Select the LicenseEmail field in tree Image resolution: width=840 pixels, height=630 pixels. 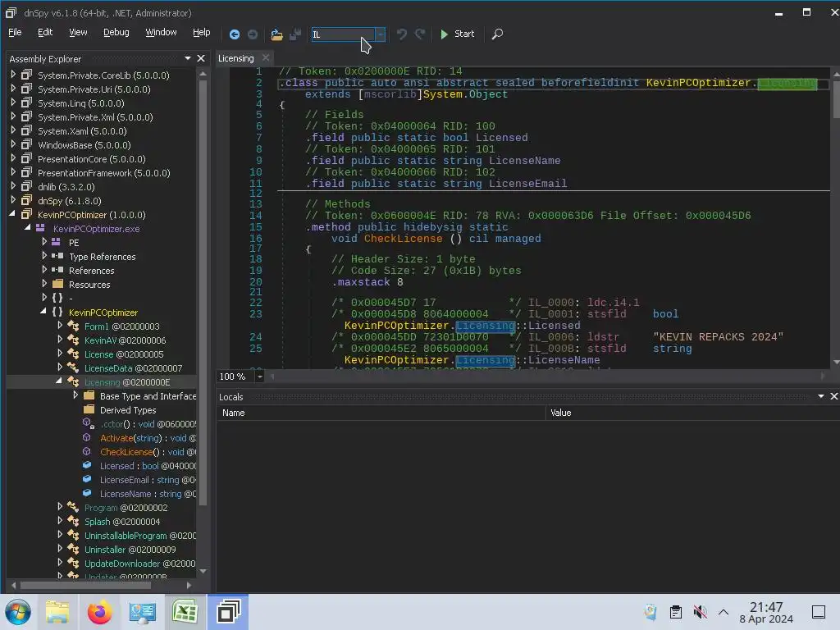124,480
